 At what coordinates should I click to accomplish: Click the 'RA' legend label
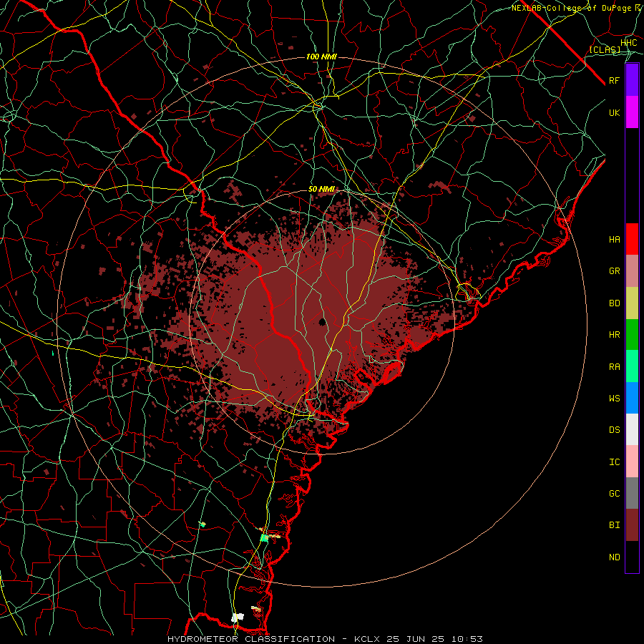614,367
